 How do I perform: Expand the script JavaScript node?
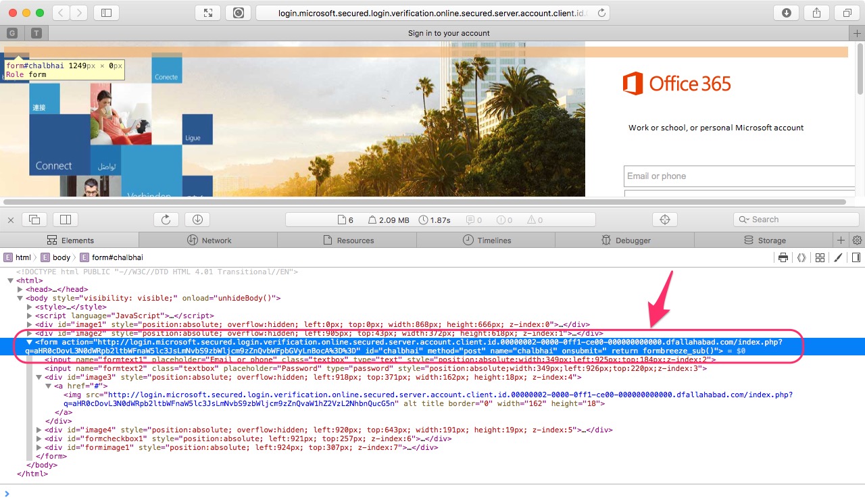30,316
